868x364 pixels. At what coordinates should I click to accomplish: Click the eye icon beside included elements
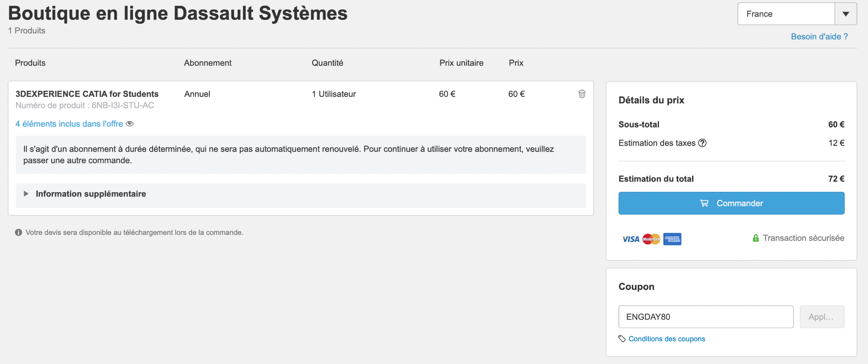pyautogui.click(x=130, y=124)
